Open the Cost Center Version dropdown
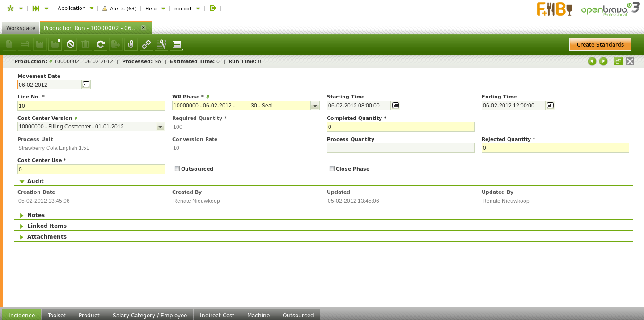Screen dimensions: 644x320 [160, 127]
